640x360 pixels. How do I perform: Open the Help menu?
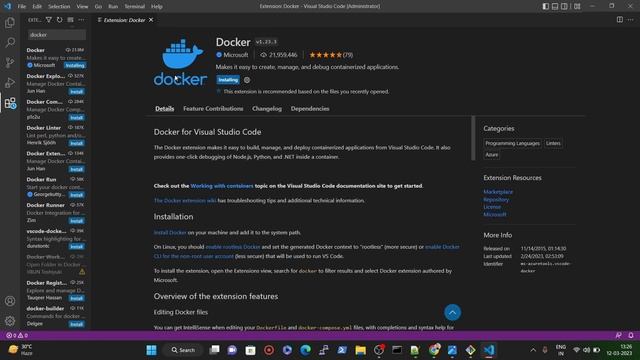point(157,6)
